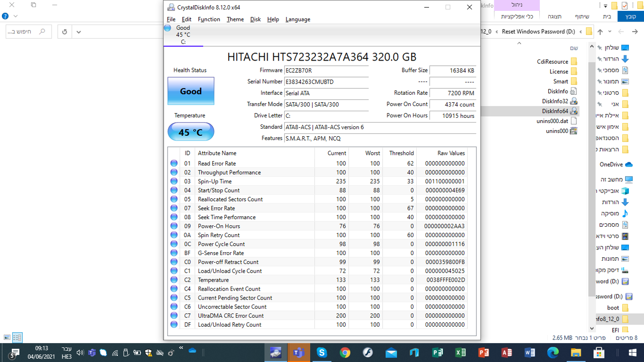Select the Current Pending Sector Count row
Screen dimensions: 644x362
(x=318, y=298)
